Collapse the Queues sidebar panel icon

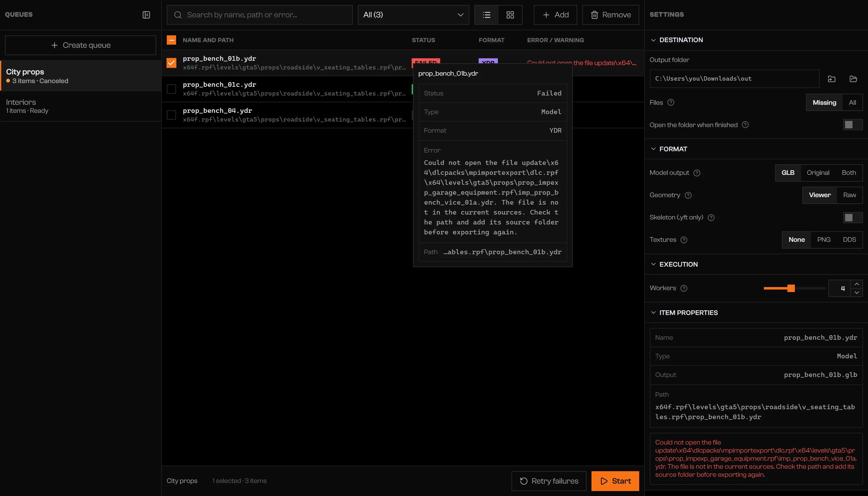coord(146,15)
